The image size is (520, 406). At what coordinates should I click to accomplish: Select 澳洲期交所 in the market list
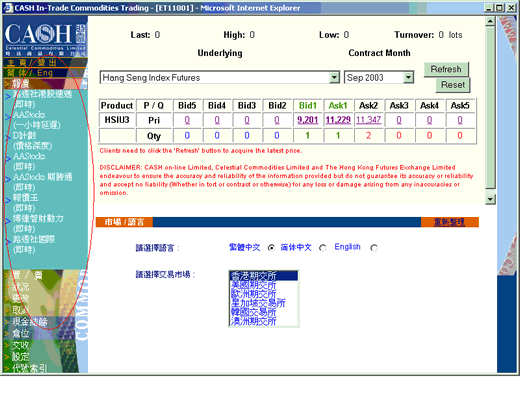click(264, 321)
